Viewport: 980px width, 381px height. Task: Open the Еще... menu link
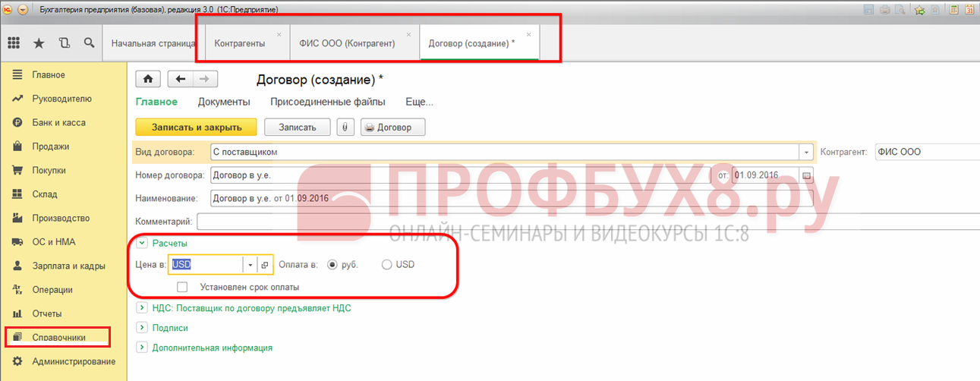[419, 102]
